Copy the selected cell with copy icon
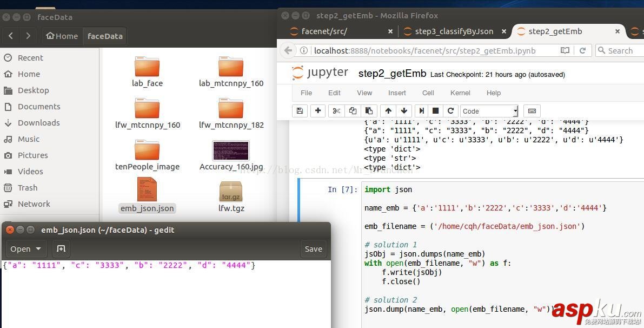 [353, 111]
